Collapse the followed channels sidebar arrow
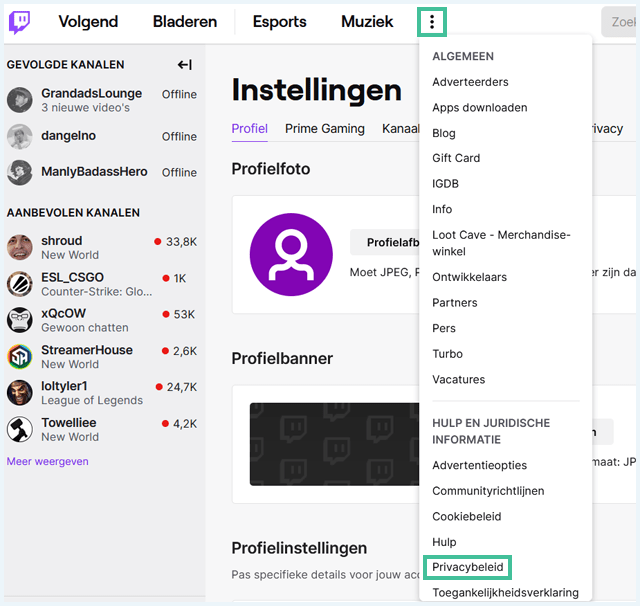This screenshot has width=640, height=606. click(184, 64)
